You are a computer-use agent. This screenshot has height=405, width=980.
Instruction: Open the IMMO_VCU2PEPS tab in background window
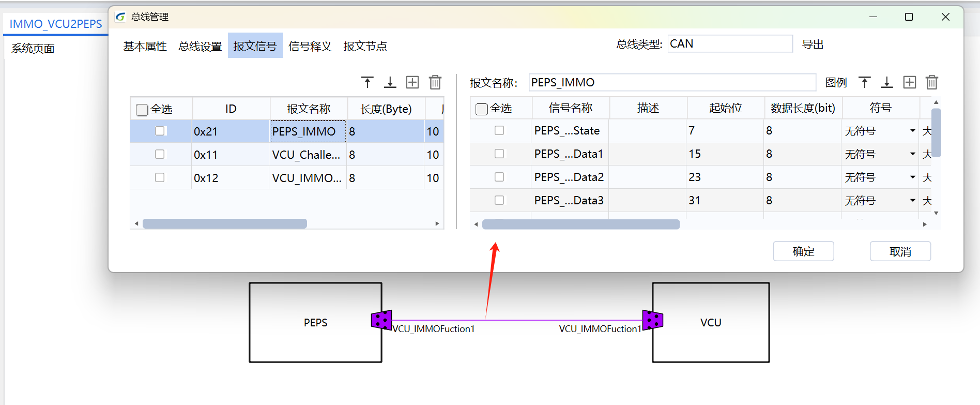(x=56, y=24)
